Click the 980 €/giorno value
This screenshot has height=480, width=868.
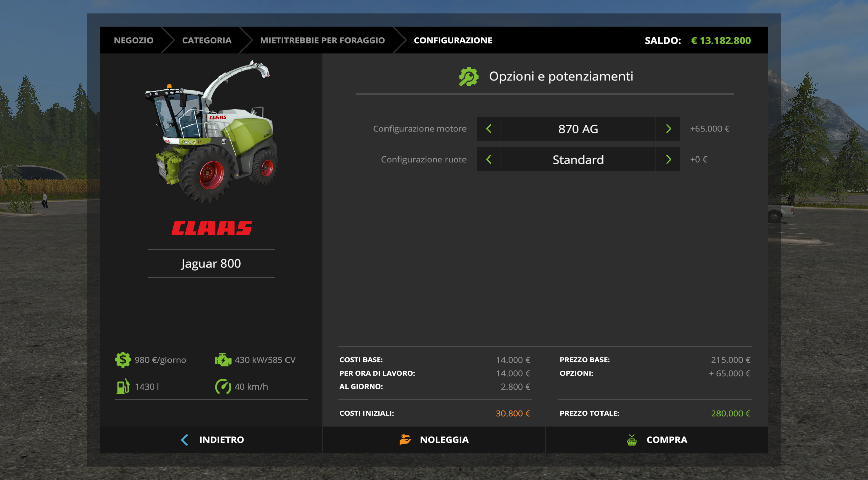(x=160, y=360)
